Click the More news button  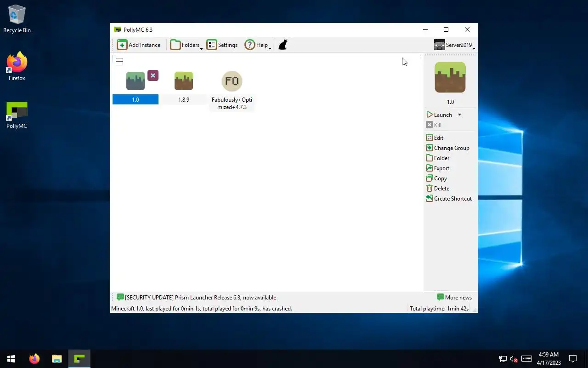tap(454, 297)
